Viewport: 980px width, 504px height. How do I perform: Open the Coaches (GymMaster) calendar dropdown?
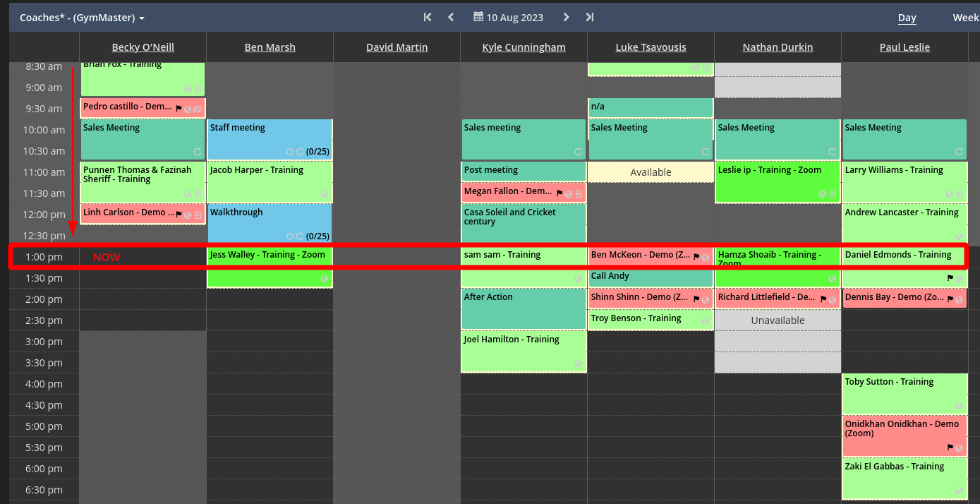82,18
